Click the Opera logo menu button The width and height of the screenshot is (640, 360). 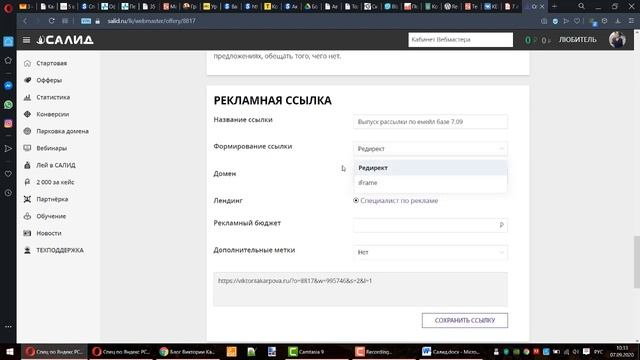point(8,7)
